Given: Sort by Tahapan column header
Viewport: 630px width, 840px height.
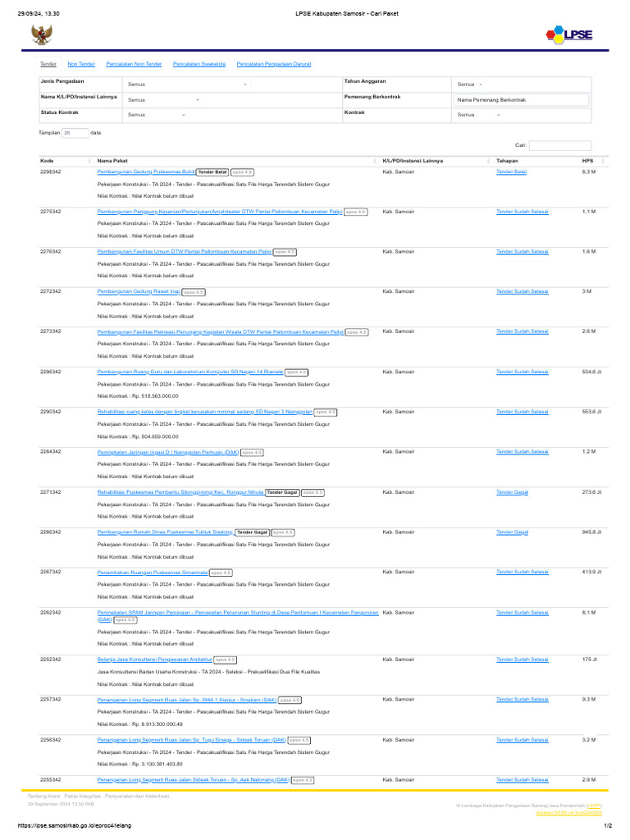Looking at the screenshot, I should tap(535, 161).
